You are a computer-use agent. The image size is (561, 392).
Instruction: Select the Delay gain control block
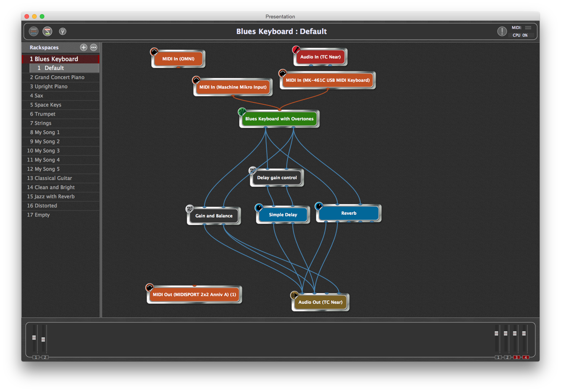(x=277, y=178)
